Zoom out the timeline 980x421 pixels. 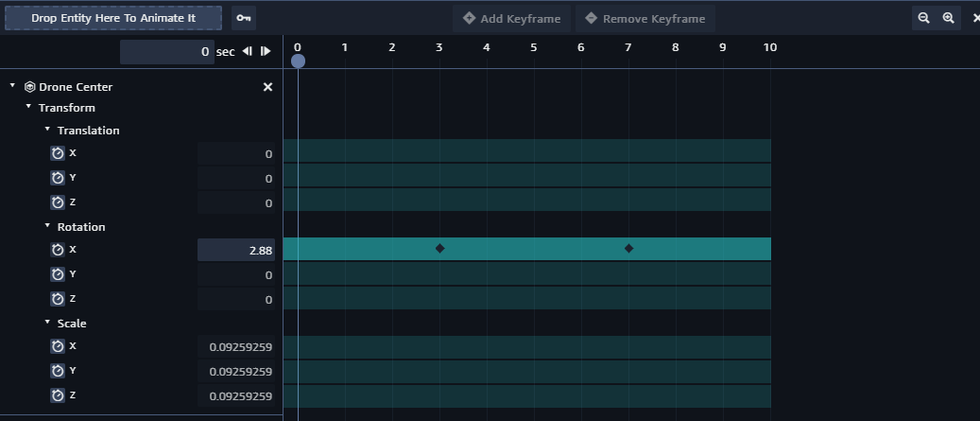923,18
